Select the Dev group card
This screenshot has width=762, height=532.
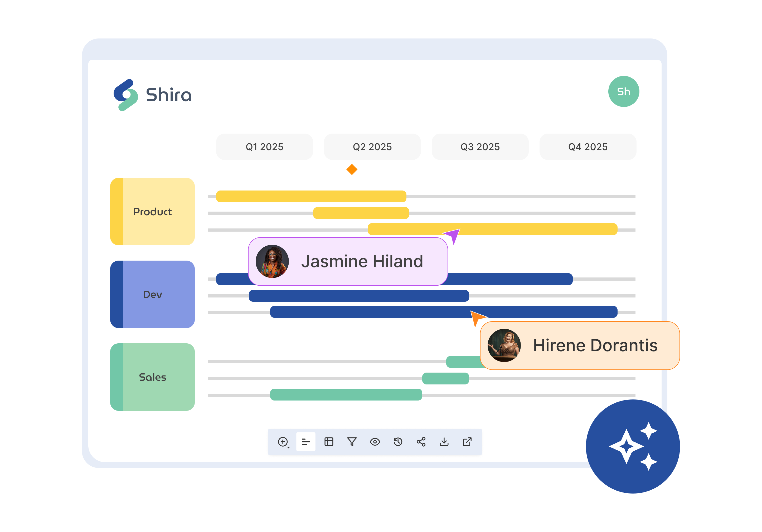point(152,294)
